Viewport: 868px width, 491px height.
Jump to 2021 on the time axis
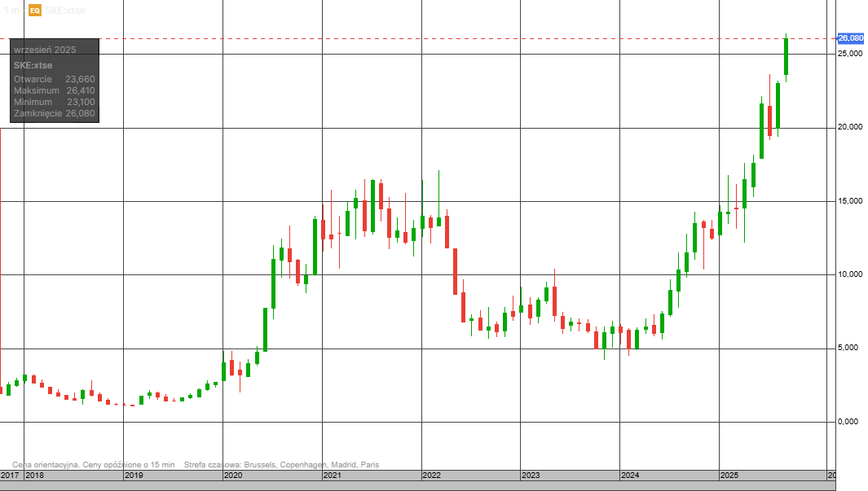pyautogui.click(x=333, y=475)
